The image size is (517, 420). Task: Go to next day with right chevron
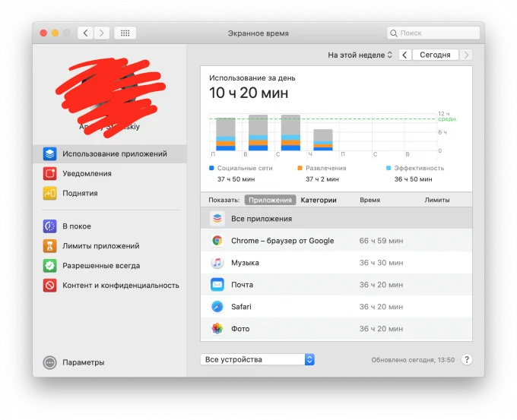pyautogui.click(x=466, y=55)
